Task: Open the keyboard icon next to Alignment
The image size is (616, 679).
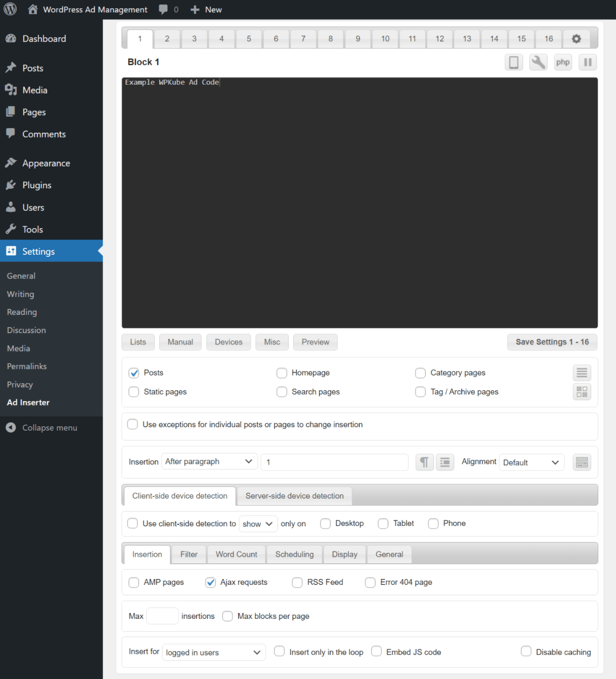Action: (582, 462)
